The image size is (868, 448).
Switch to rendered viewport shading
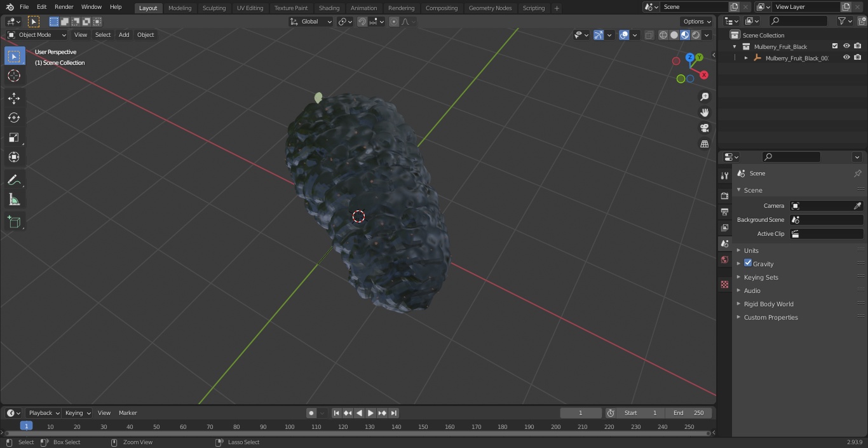696,35
